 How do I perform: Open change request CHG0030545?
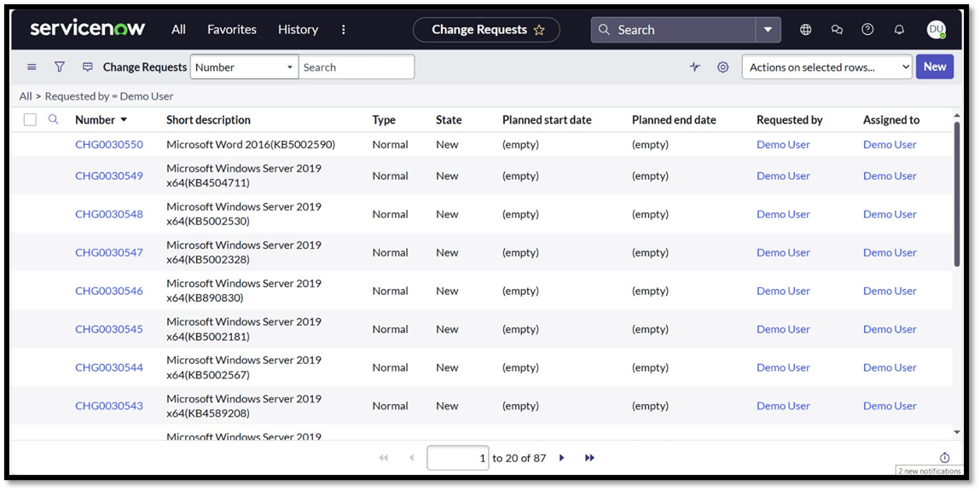tap(109, 329)
